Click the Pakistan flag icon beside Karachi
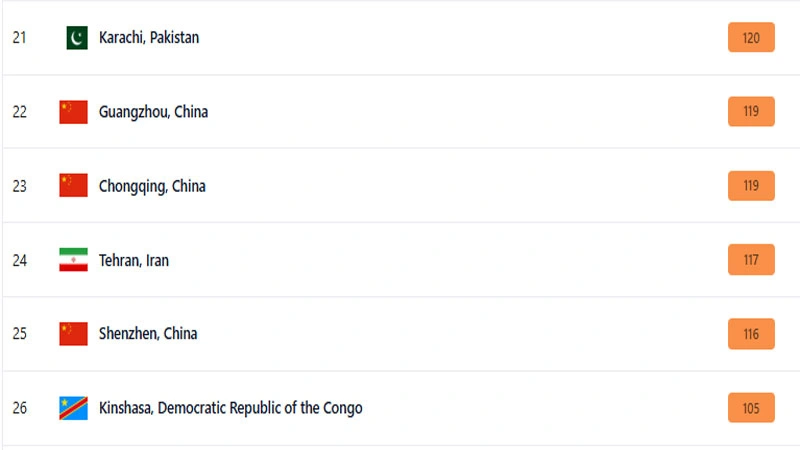Image resolution: width=800 pixels, height=450 pixels. (x=76, y=38)
